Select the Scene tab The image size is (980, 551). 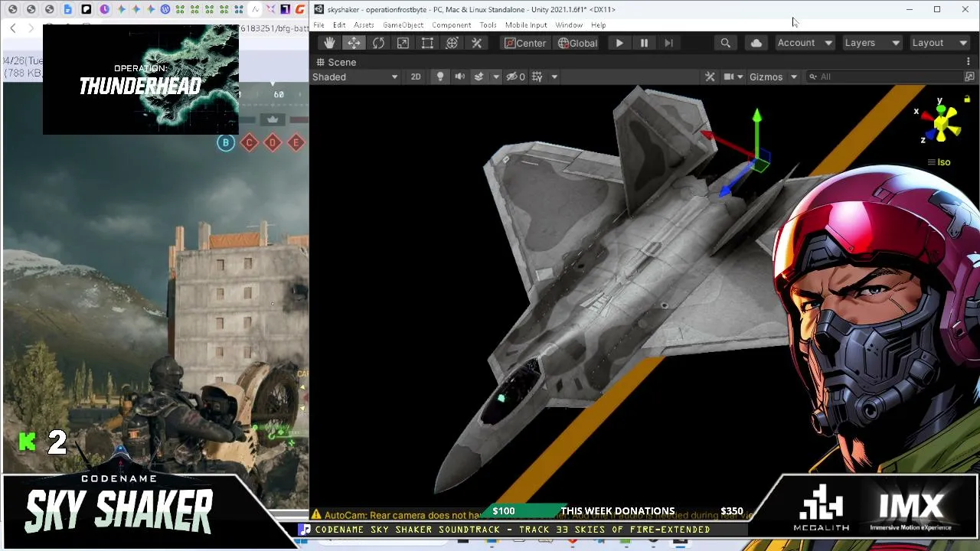[336, 62]
